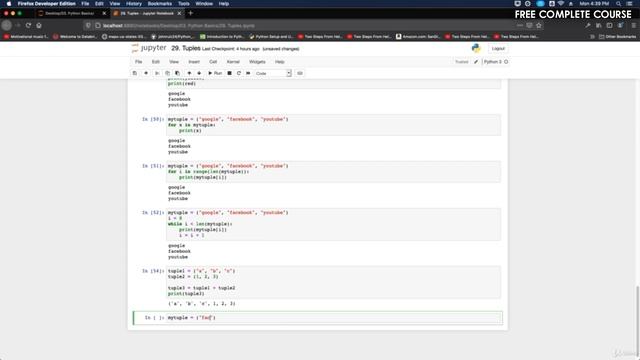Open a new browser tab with plus

190,13
